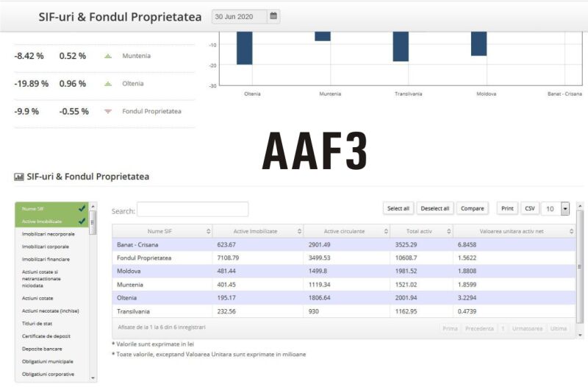Click the Select all button
Viewport: 588px width, 387px height.
pos(398,208)
